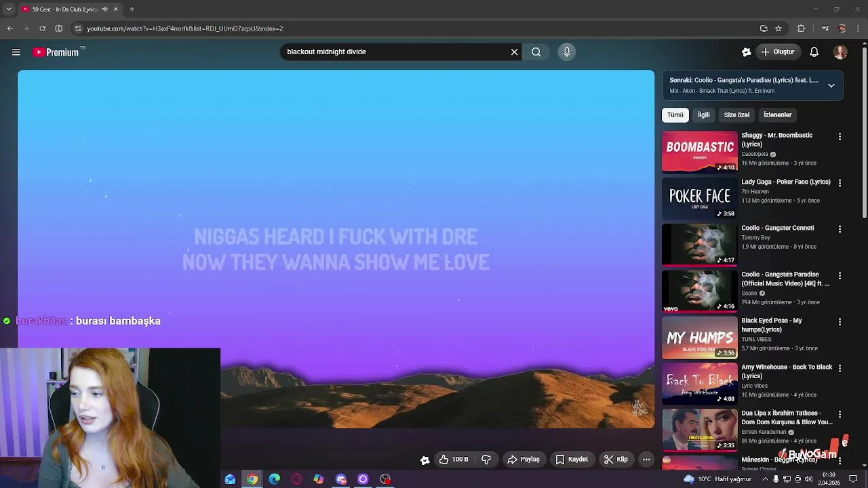Open options menu for Gangsta's Paradise 4K video
This screenshot has width=868, height=488.
840,276
